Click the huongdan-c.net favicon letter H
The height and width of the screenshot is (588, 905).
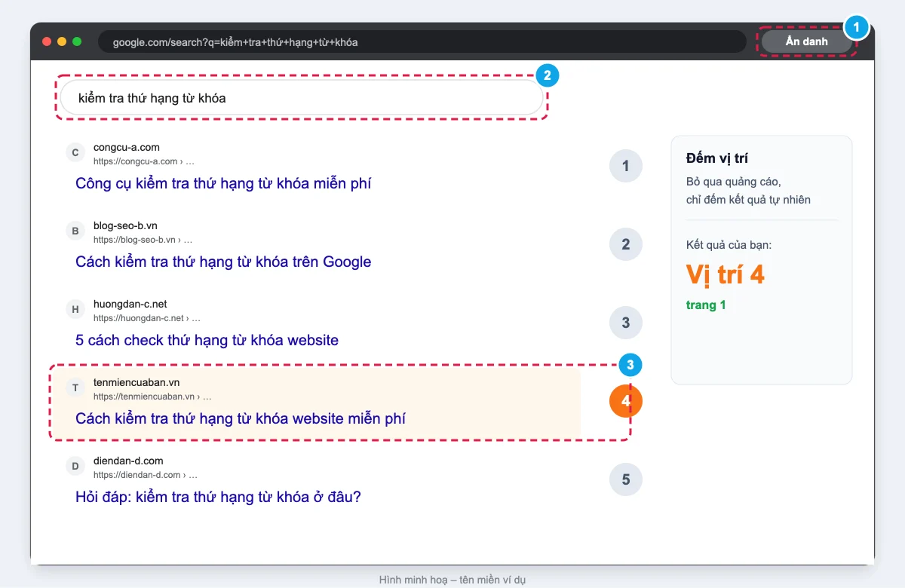point(75,310)
